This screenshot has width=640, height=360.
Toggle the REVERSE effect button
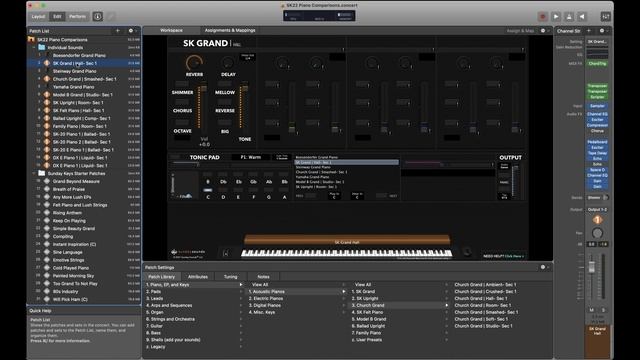(x=224, y=102)
